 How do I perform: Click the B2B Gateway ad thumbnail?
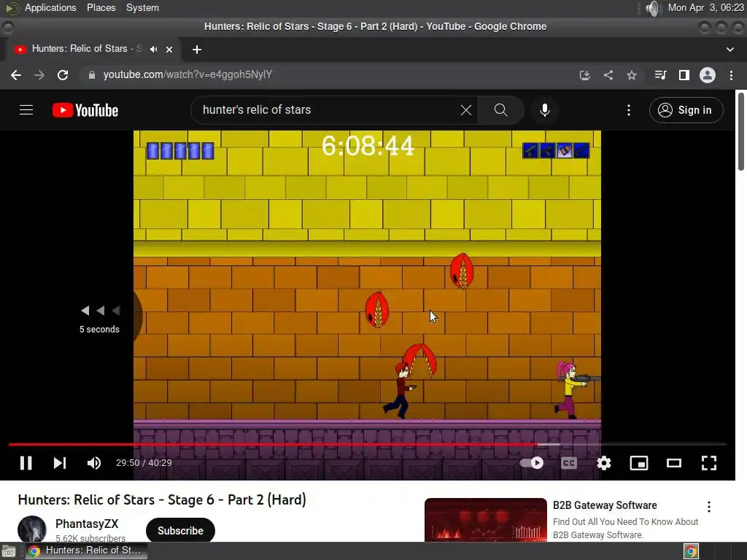(485, 520)
